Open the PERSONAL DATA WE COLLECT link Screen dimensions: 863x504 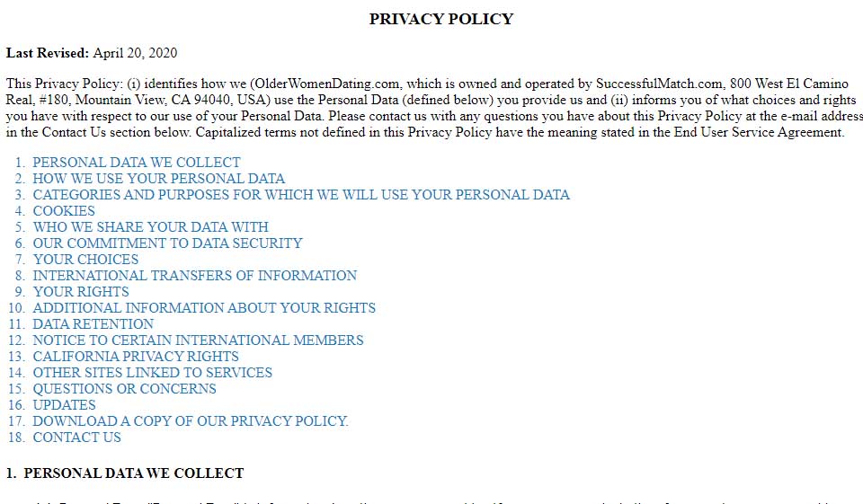point(137,163)
